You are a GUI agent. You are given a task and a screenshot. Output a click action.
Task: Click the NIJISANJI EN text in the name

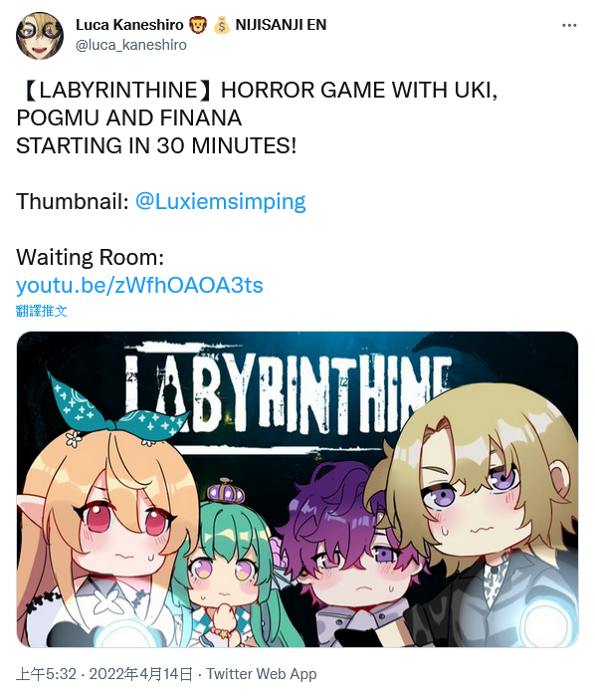tap(281, 25)
